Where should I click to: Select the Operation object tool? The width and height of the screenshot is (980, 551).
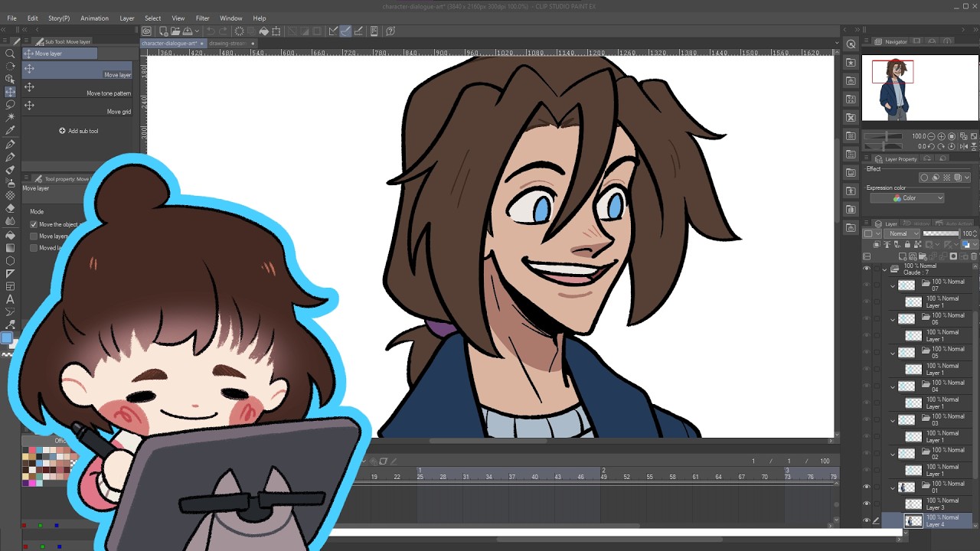10,79
